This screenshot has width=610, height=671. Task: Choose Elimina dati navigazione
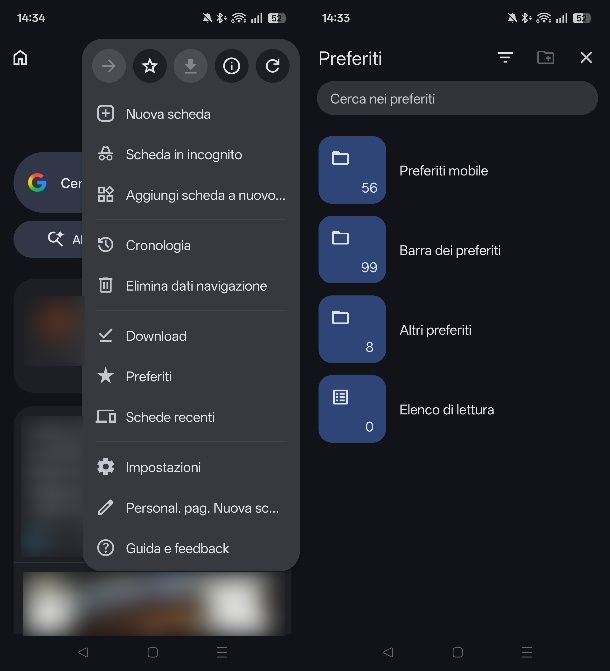[191, 286]
